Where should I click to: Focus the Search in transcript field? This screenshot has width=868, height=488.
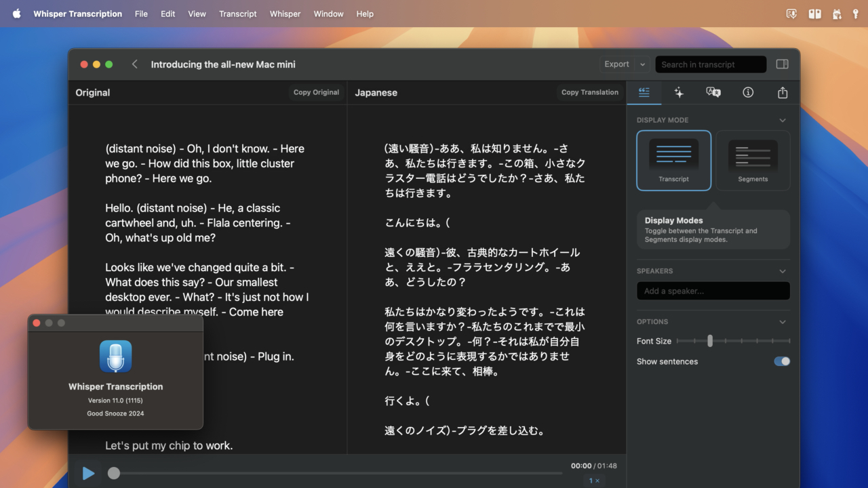(711, 64)
